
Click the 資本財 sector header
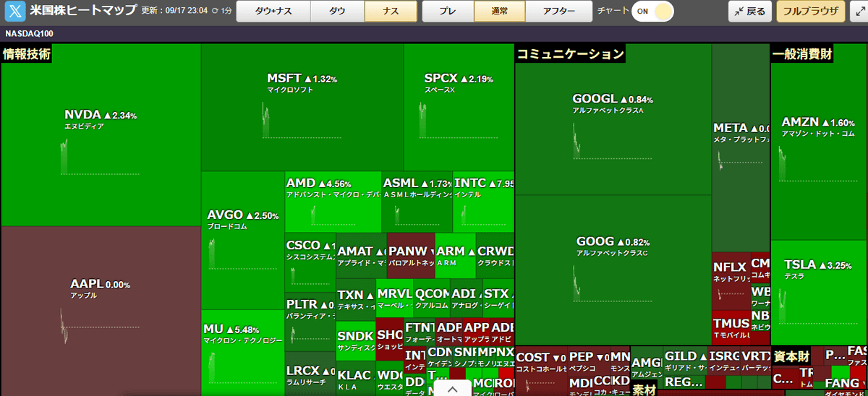point(791,356)
